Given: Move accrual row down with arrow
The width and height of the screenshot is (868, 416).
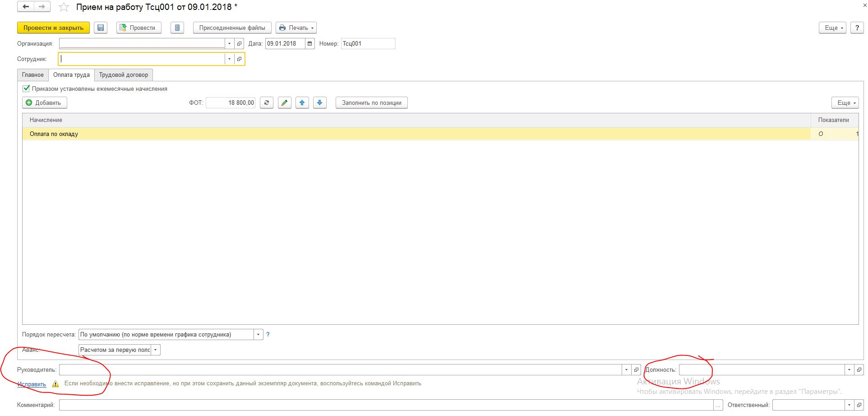Looking at the screenshot, I should [319, 103].
